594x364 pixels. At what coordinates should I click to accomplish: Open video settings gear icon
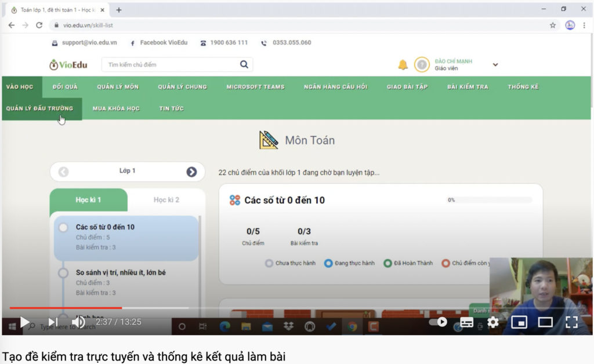click(493, 322)
